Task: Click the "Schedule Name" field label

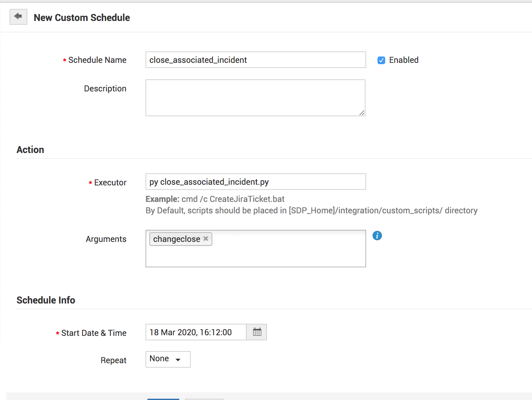Action: tap(97, 60)
